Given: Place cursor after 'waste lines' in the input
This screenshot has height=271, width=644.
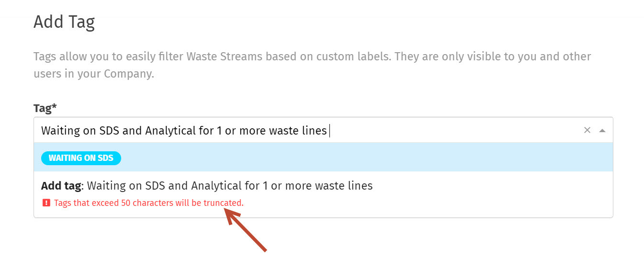Looking at the screenshot, I should pos(328,130).
